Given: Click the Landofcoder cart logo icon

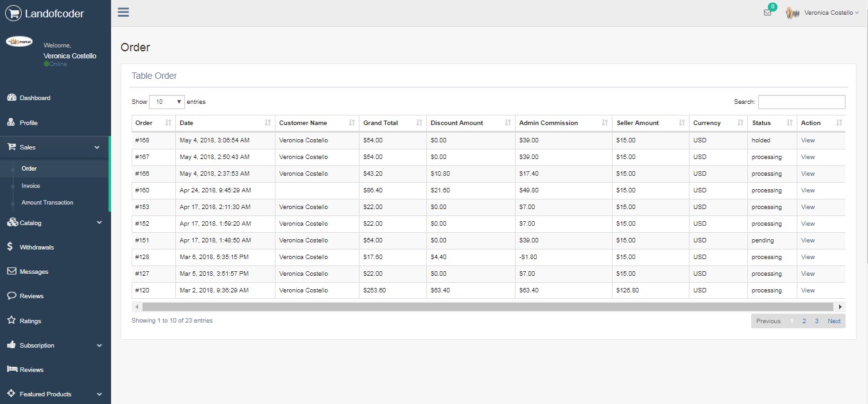Looking at the screenshot, I should point(13,13).
